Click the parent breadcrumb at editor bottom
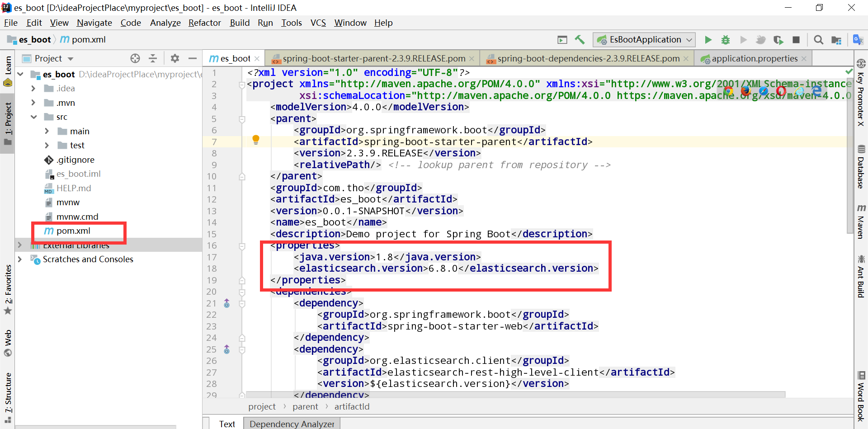Image resolution: width=868 pixels, height=429 pixels. coord(305,406)
